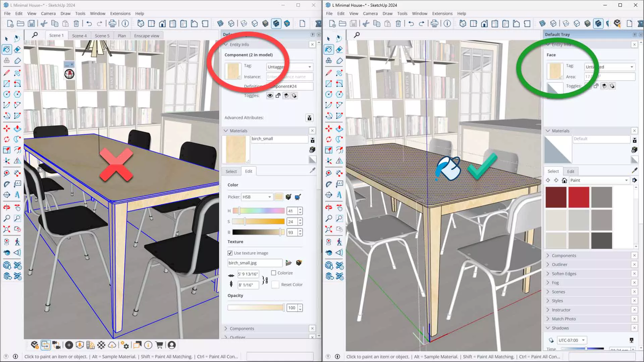Screen dimensions: 644x362
Task: Open the HSB color picker dropdown
Action: click(257, 197)
